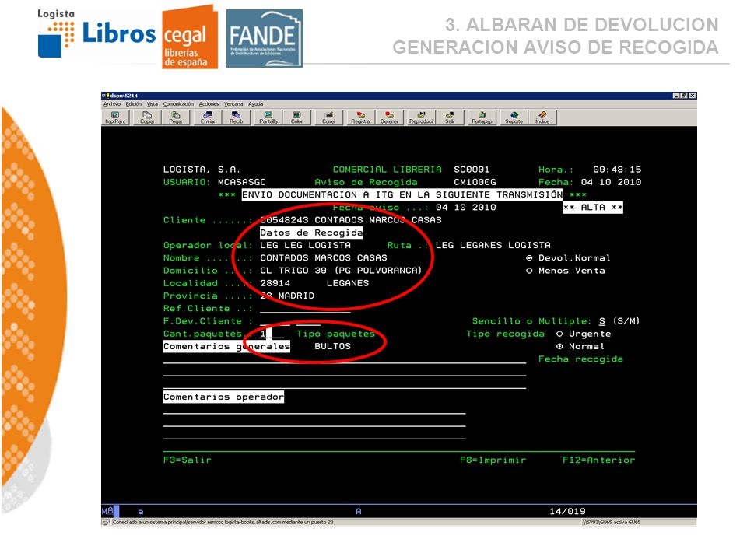
Task: Click the client number 00548243 text
Action: [285, 220]
